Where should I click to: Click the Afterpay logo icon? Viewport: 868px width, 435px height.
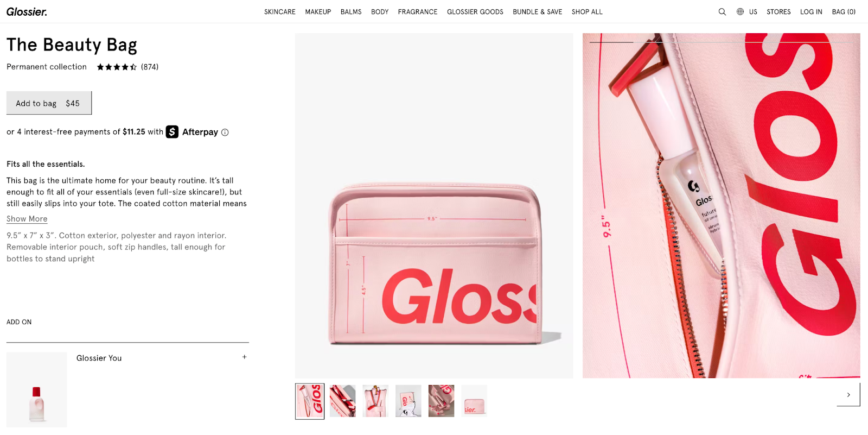172,132
